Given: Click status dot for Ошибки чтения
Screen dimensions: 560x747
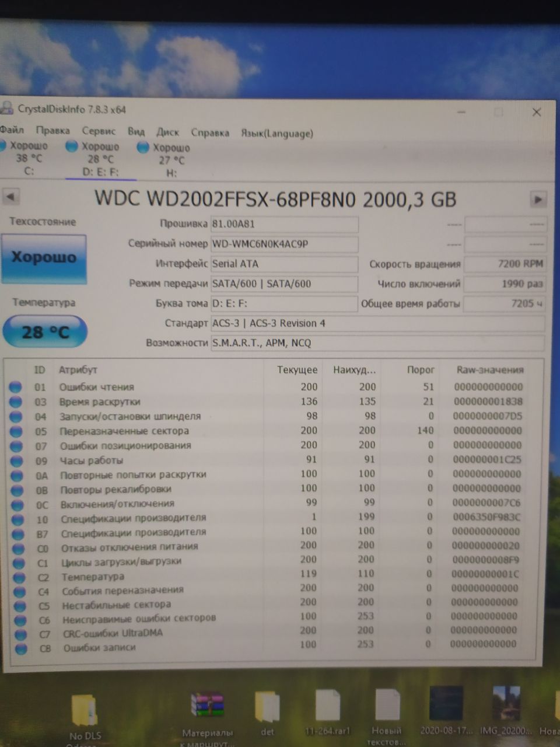Looking at the screenshot, I should (x=15, y=386).
